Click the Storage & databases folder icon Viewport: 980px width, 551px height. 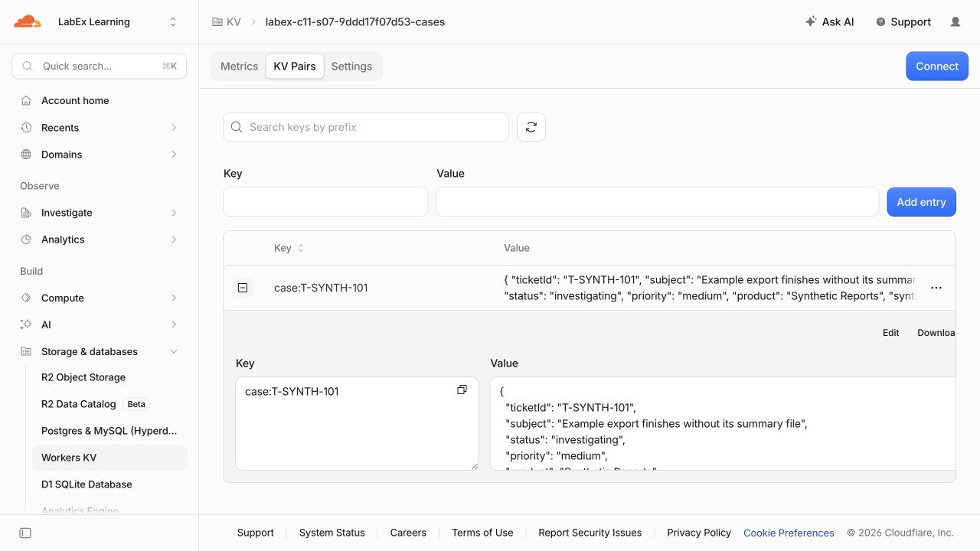click(x=26, y=352)
